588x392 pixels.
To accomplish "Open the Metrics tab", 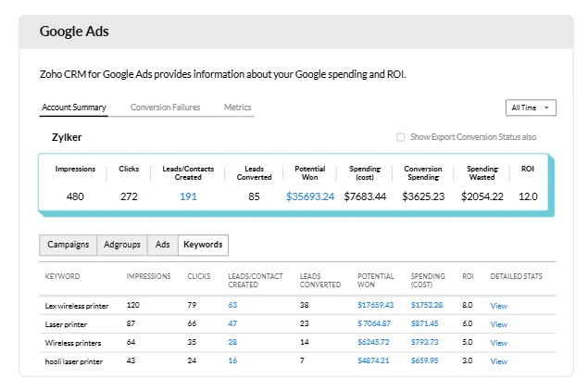I will (x=237, y=107).
